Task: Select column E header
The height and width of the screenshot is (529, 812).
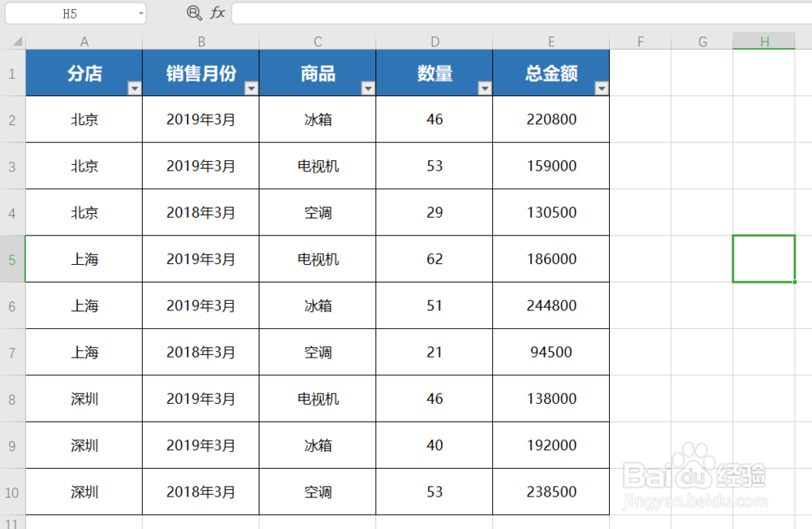Action: 551,41
